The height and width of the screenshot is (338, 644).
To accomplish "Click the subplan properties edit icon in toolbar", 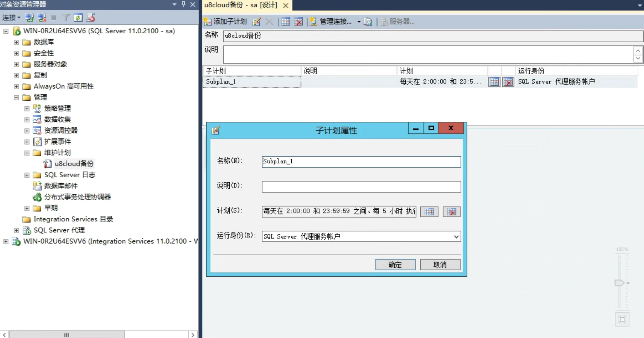I will pos(257,22).
